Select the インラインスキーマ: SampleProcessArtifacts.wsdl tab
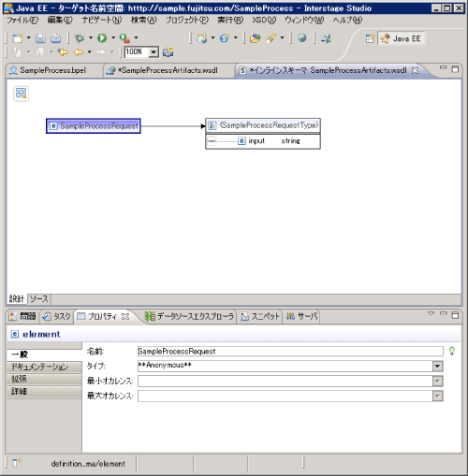Image resolution: width=468 pixels, height=476 pixels. click(328, 70)
